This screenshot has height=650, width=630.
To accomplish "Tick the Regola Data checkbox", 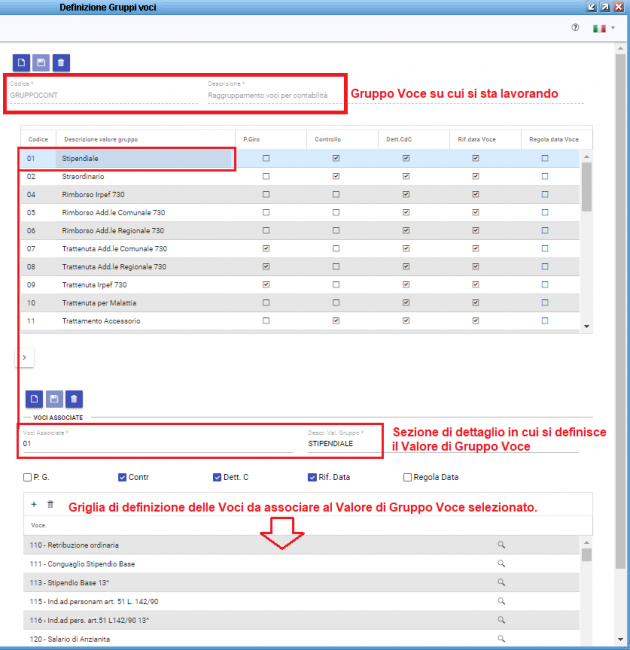I will 407,477.
